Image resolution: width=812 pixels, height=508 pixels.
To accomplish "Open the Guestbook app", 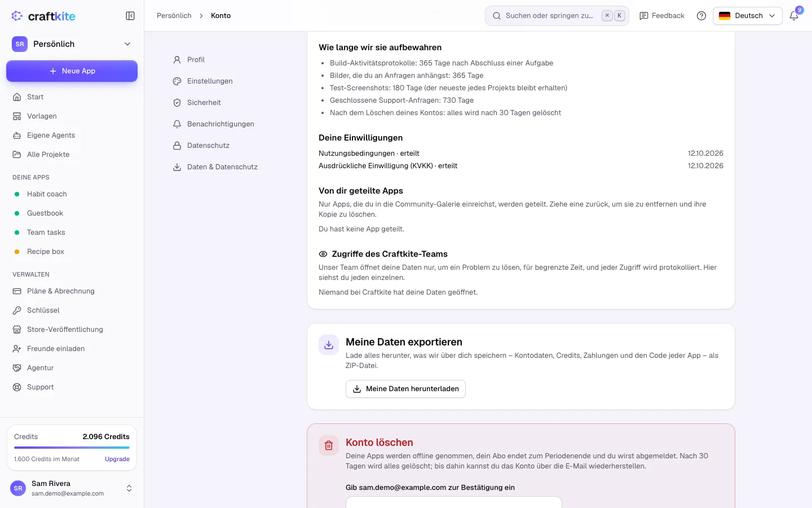I will click(72, 213).
